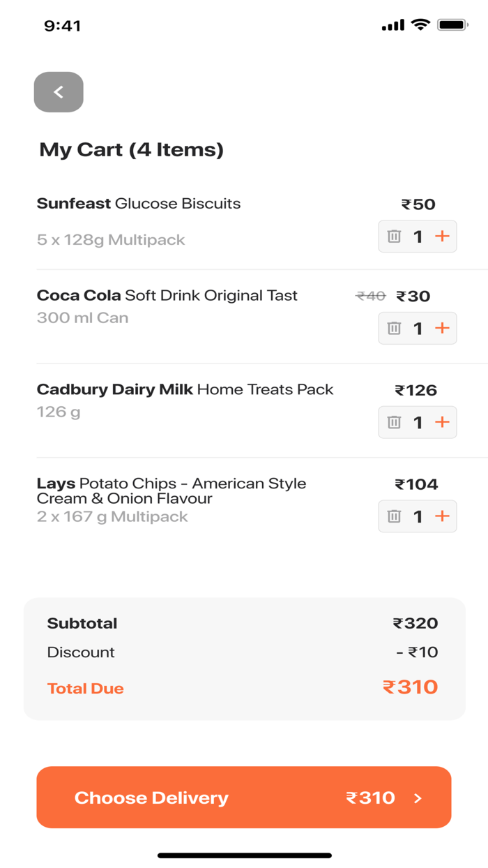
Task: Add another Lays Potato Chips pack
Action: [442, 516]
